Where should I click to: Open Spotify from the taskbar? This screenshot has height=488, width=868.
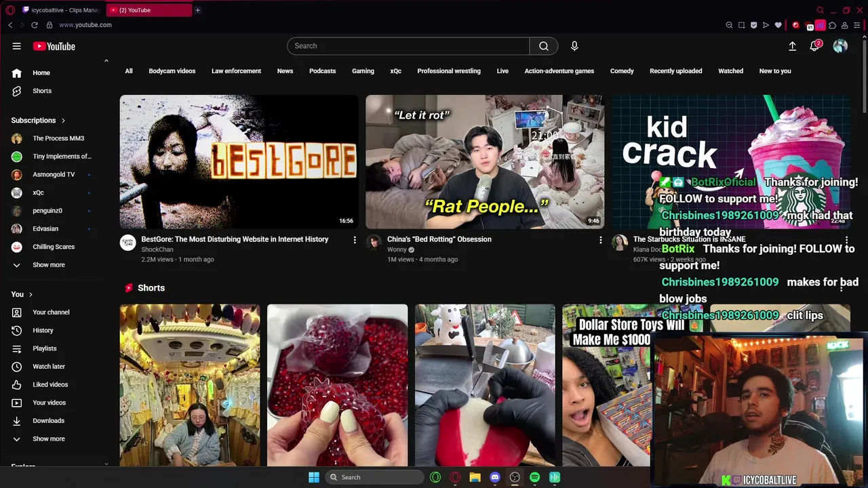click(534, 477)
